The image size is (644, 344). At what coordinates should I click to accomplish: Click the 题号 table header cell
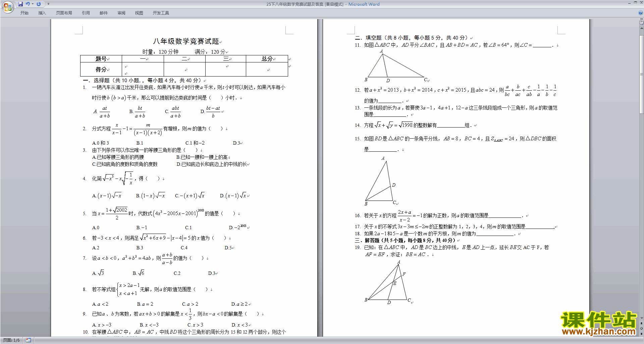[x=101, y=59]
